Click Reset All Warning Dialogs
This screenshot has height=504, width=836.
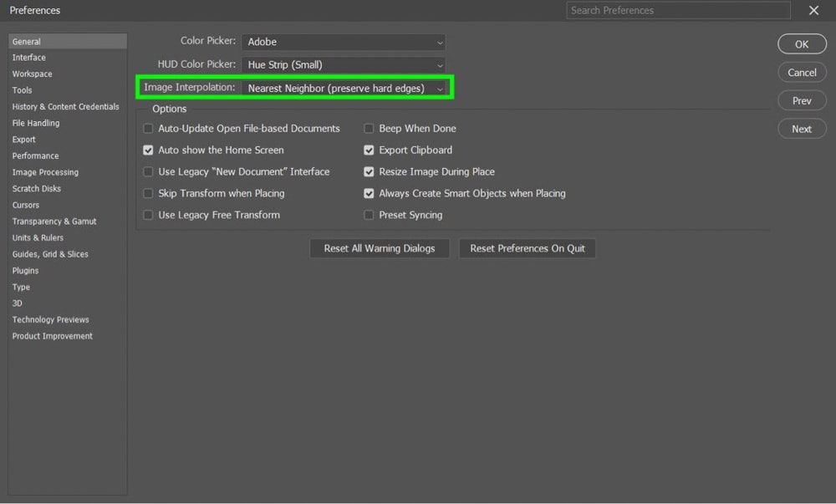(x=379, y=247)
